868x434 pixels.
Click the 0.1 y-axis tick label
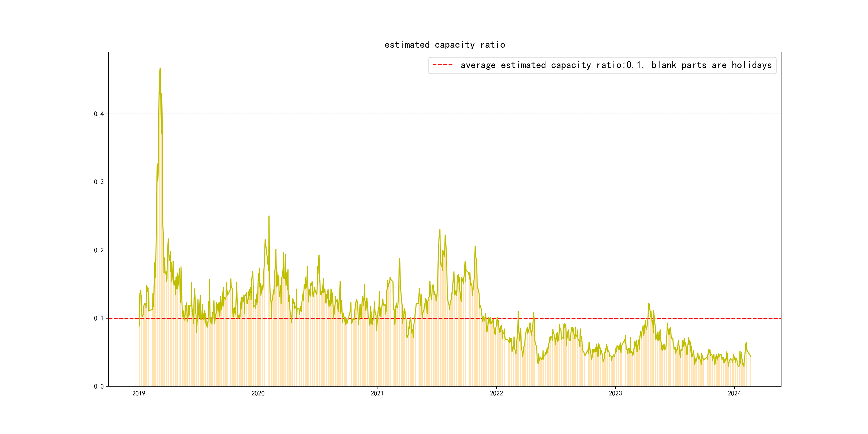point(99,318)
